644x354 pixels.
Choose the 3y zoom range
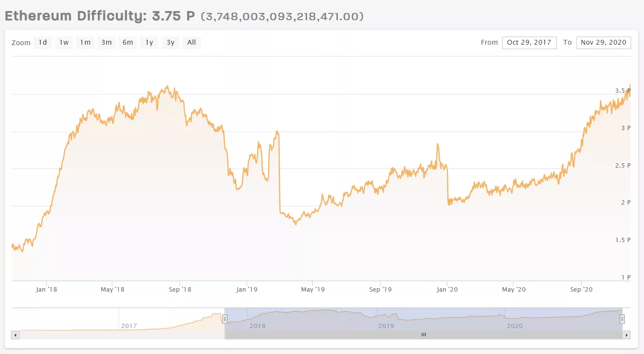[x=170, y=42]
